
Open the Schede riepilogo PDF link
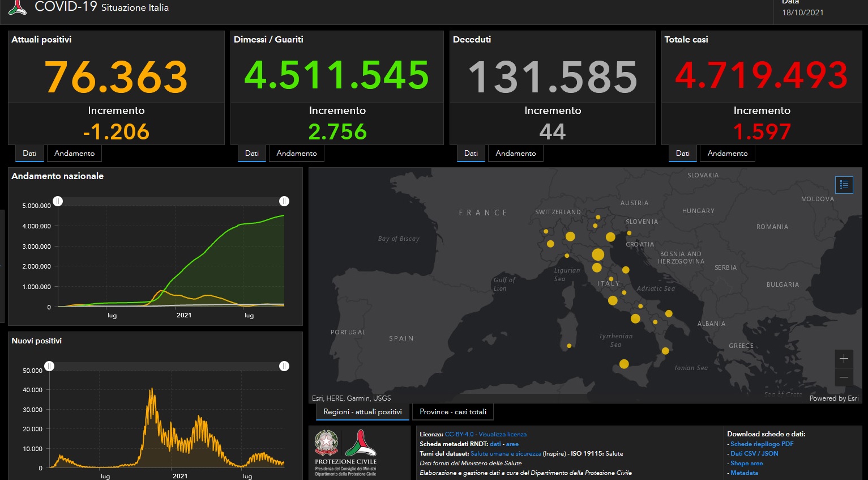(x=762, y=444)
